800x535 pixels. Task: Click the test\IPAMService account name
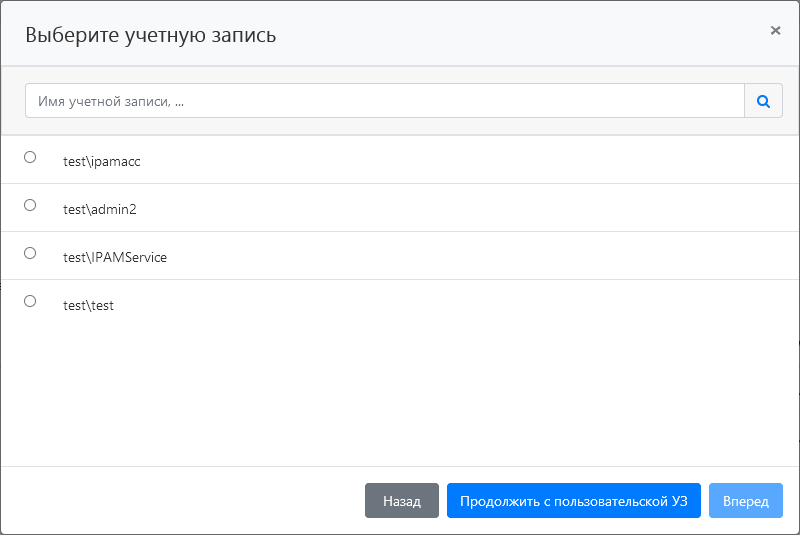click(115, 257)
